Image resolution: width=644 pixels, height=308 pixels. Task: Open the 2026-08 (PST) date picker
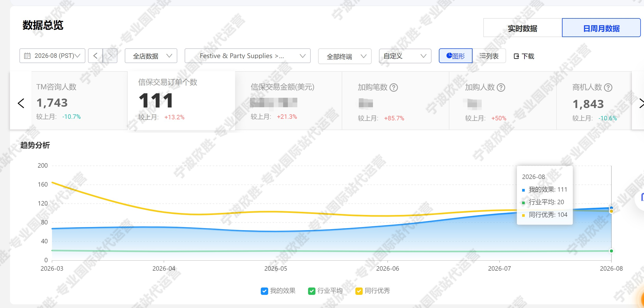tap(52, 56)
